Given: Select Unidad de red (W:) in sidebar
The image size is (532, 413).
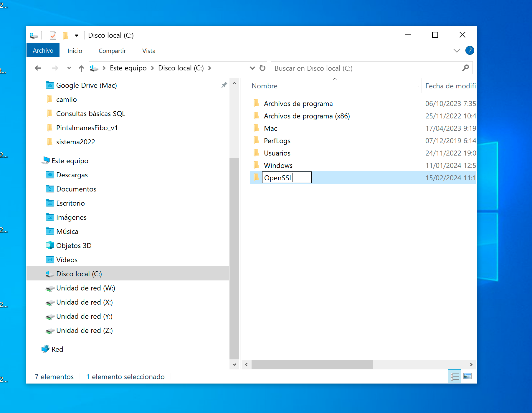Looking at the screenshot, I should click(85, 288).
